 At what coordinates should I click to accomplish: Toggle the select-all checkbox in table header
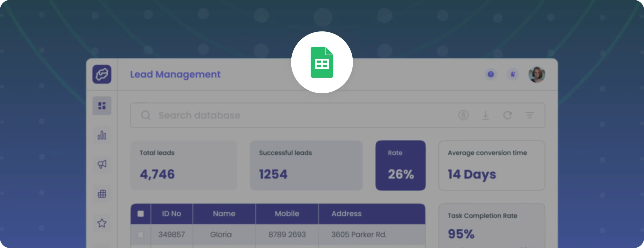coord(141,214)
